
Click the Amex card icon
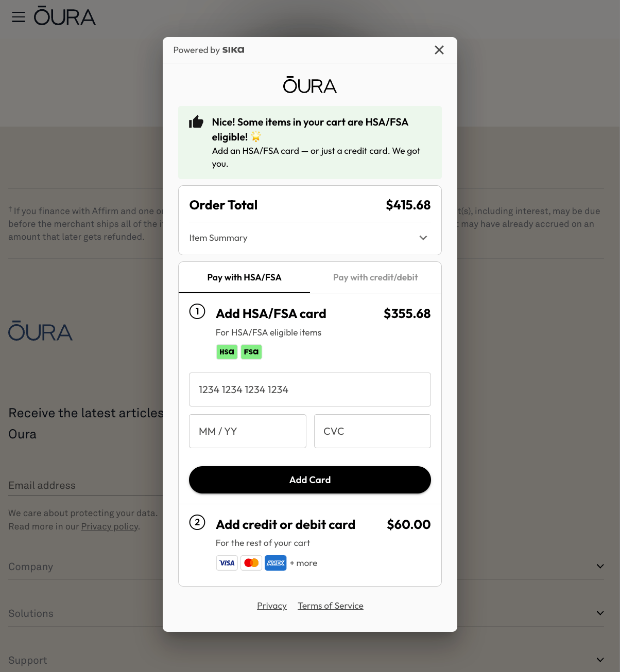coord(275,563)
